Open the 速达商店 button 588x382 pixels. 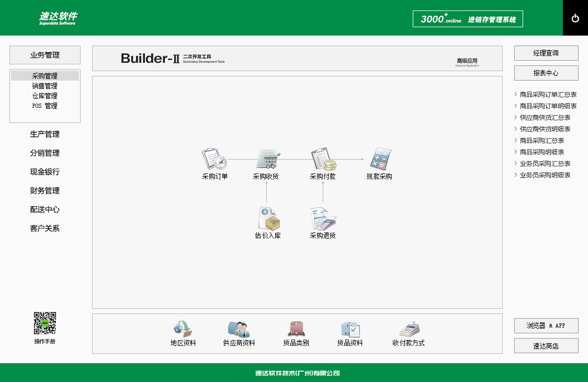[x=546, y=346]
